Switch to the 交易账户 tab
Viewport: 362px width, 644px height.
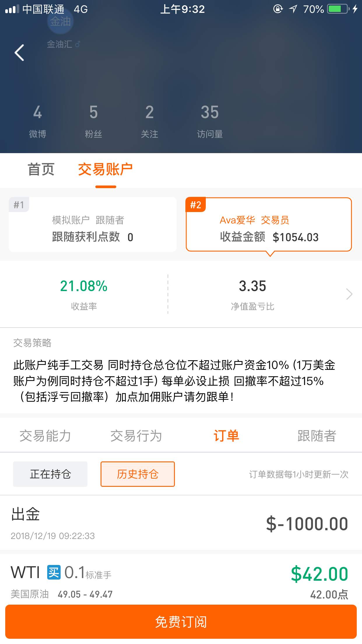[106, 169]
